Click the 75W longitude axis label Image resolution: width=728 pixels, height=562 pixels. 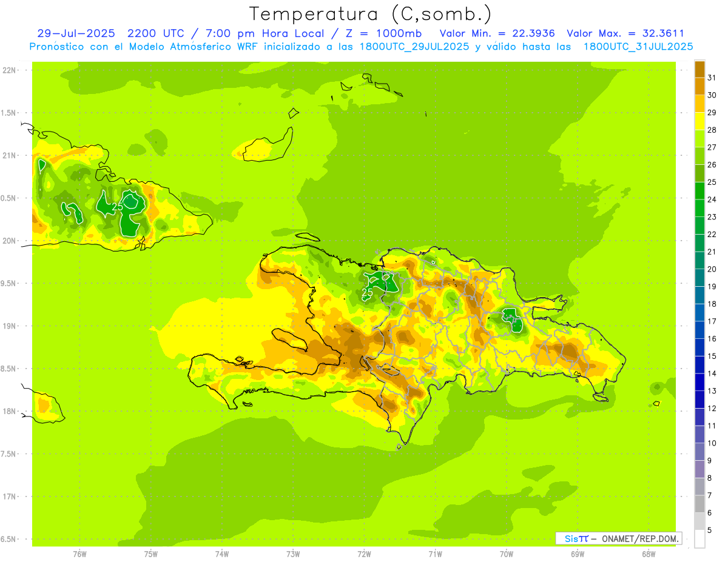coord(151,554)
